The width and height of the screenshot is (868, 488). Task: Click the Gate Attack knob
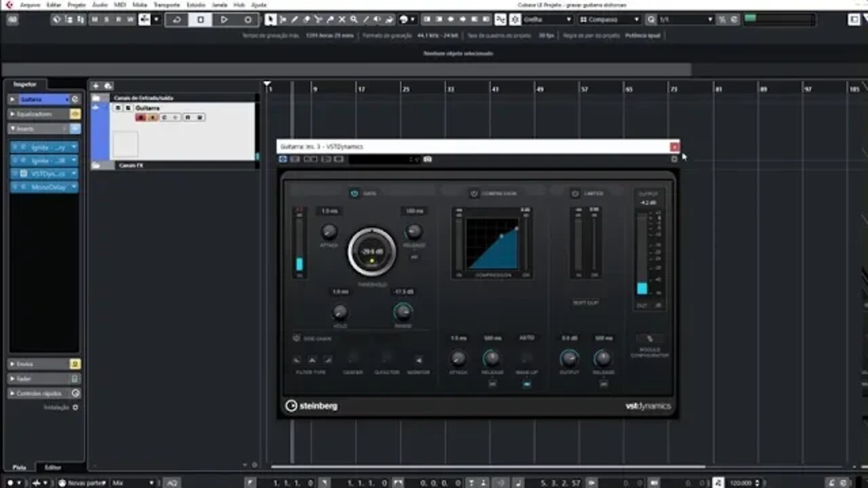tap(329, 231)
